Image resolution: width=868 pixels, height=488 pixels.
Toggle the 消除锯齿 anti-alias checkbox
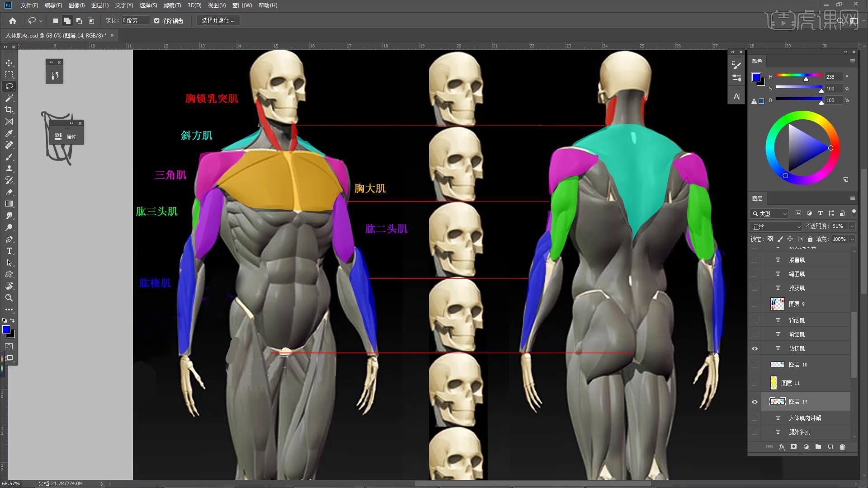pos(157,21)
